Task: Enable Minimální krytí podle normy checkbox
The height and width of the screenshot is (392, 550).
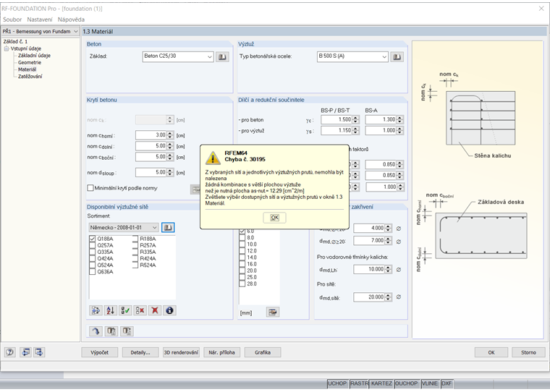Action: coord(90,188)
